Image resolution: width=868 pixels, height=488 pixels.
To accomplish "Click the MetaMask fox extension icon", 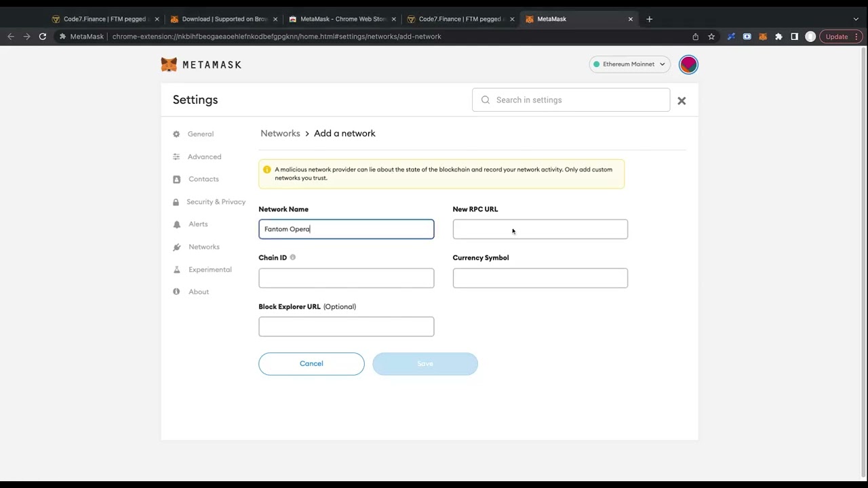I will (x=763, y=37).
